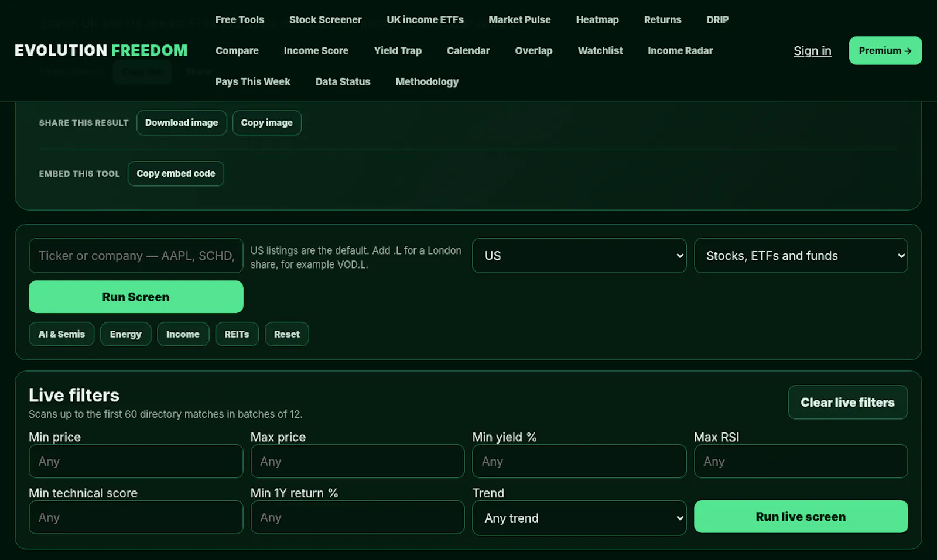The height and width of the screenshot is (560, 937).
Task: Click Run live screen button
Action: [801, 517]
